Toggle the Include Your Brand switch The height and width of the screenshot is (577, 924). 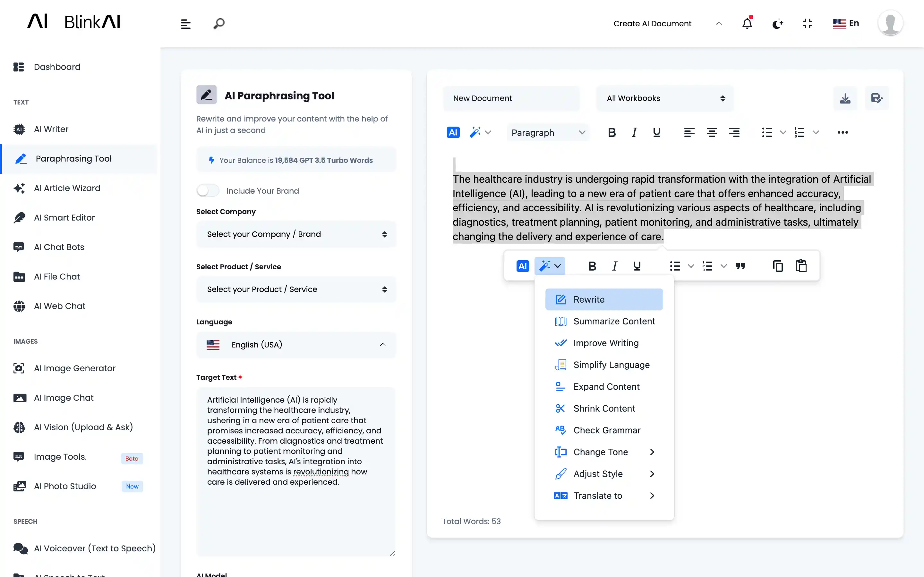pos(208,190)
